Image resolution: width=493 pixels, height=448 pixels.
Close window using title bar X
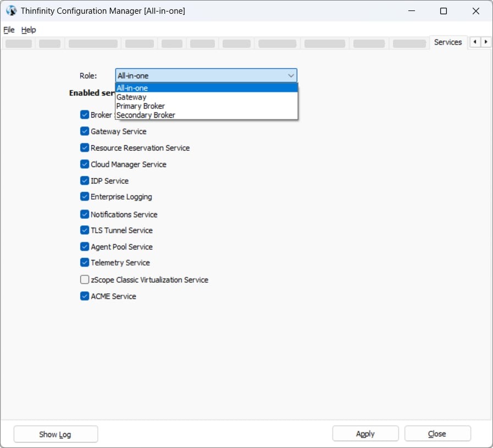coord(476,11)
